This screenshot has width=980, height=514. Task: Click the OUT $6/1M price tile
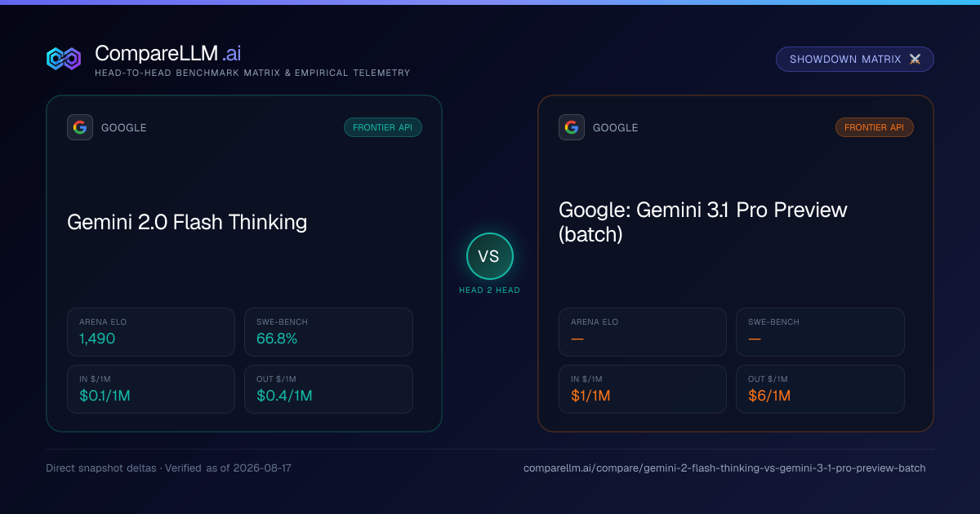tap(820, 389)
